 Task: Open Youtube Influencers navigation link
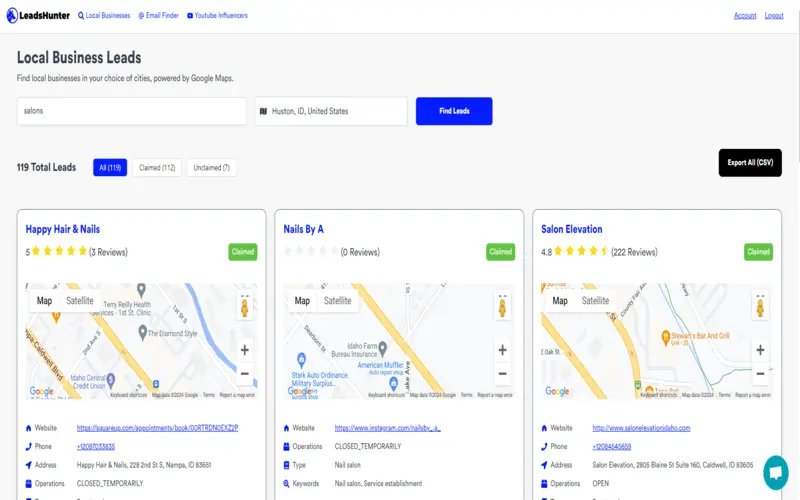(x=217, y=15)
